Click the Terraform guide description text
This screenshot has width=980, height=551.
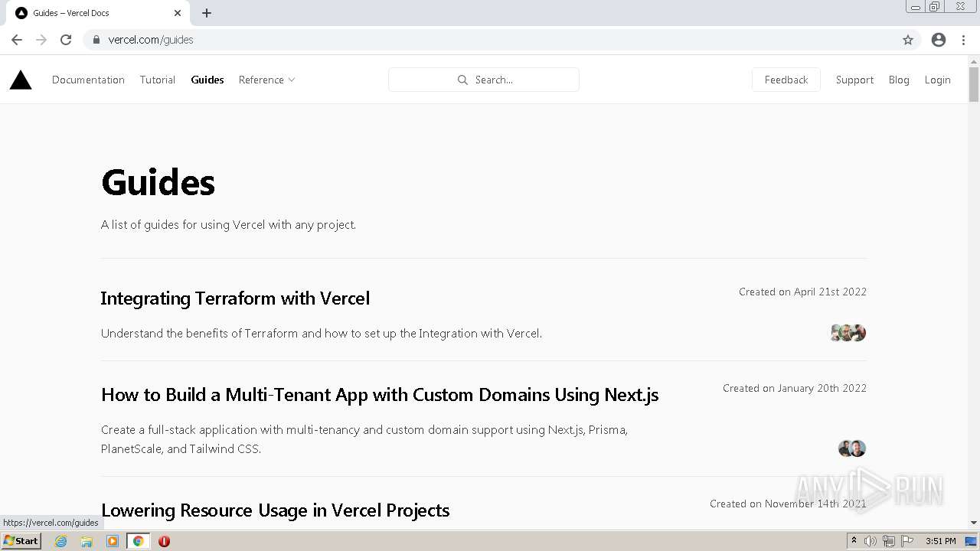click(322, 334)
